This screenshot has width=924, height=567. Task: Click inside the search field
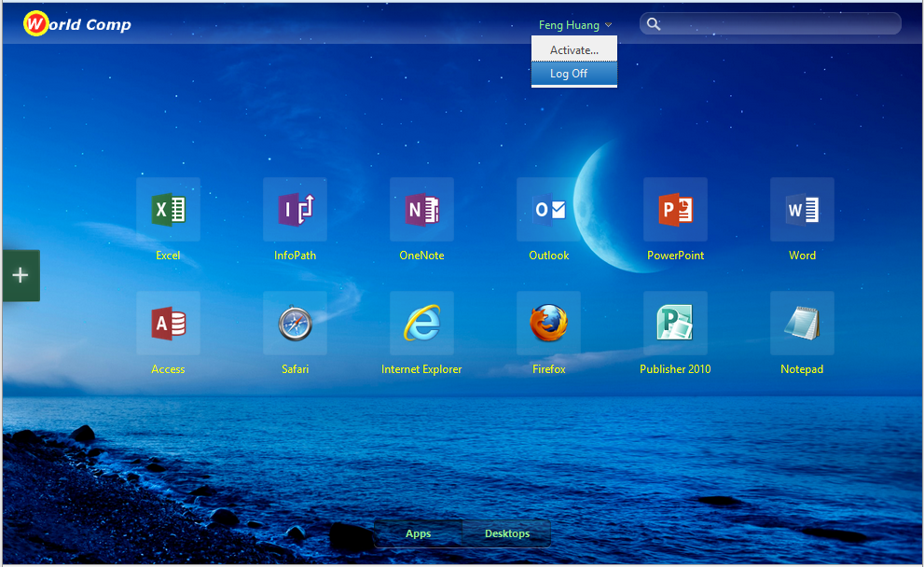pos(779,24)
